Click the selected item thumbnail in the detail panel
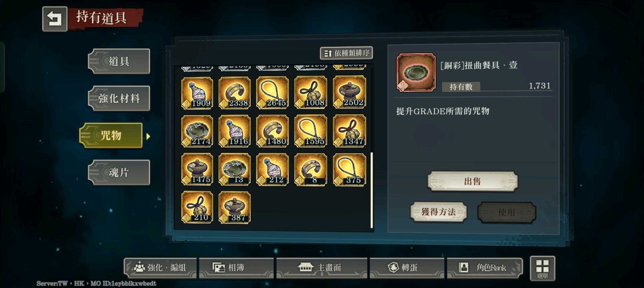The width and height of the screenshot is (644, 288). point(416,72)
